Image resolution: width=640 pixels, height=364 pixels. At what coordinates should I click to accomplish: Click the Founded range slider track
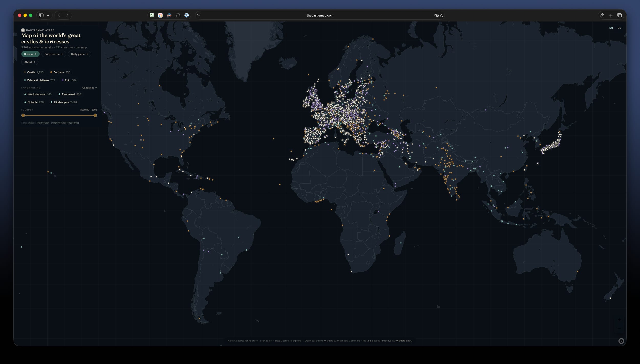(x=59, y=115)
